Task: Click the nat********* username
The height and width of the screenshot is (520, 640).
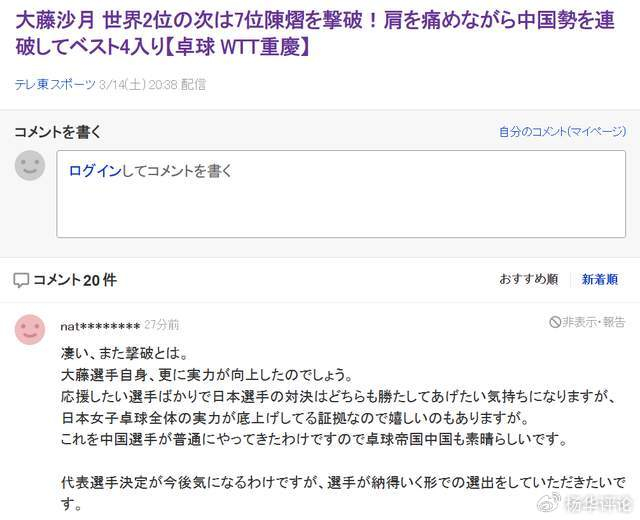Action: [x=99, y=326]
